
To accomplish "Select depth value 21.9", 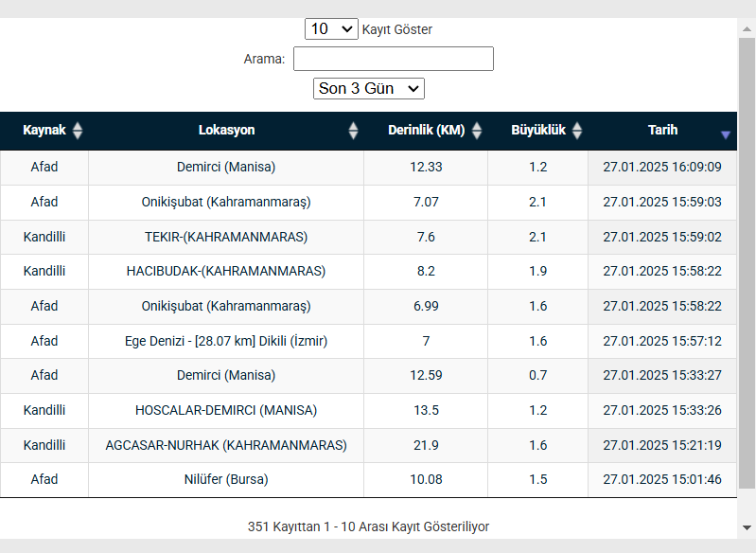I will click(426, 445).
